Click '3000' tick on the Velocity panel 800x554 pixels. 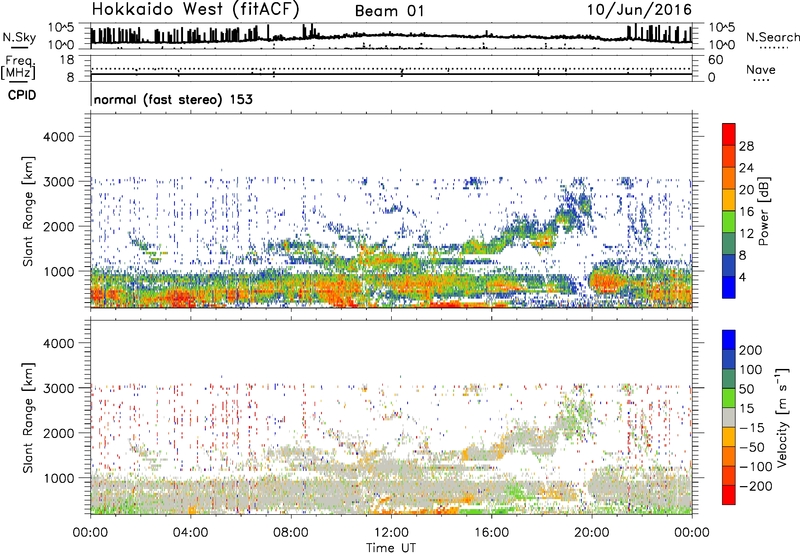(58, 388)
